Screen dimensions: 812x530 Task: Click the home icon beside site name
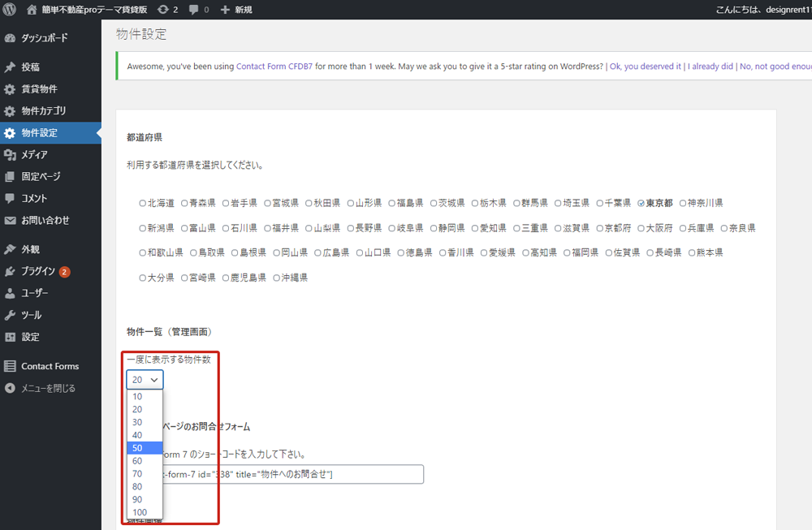coord(32,10)
